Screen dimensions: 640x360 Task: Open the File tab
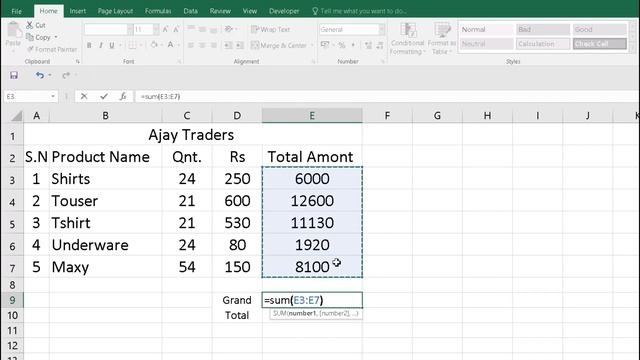pyautogui.click(x=16, y=11)
